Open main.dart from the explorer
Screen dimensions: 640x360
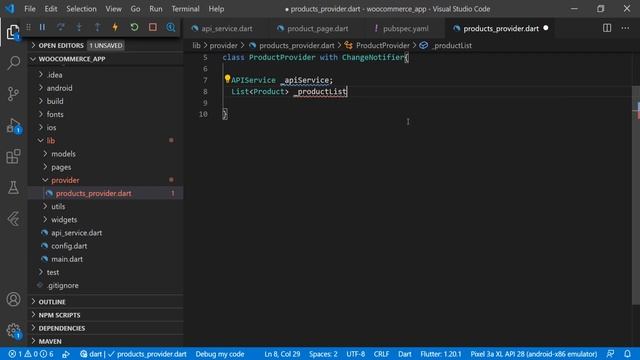(105, 259)
